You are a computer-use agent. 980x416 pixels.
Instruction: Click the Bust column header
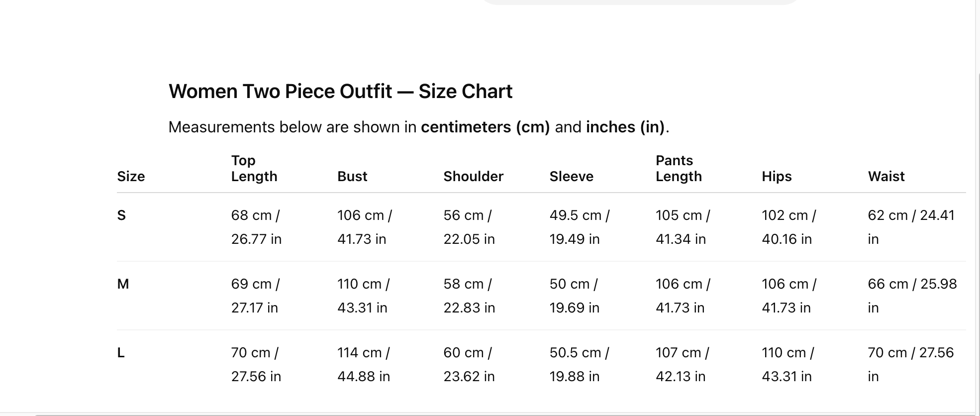352,177
